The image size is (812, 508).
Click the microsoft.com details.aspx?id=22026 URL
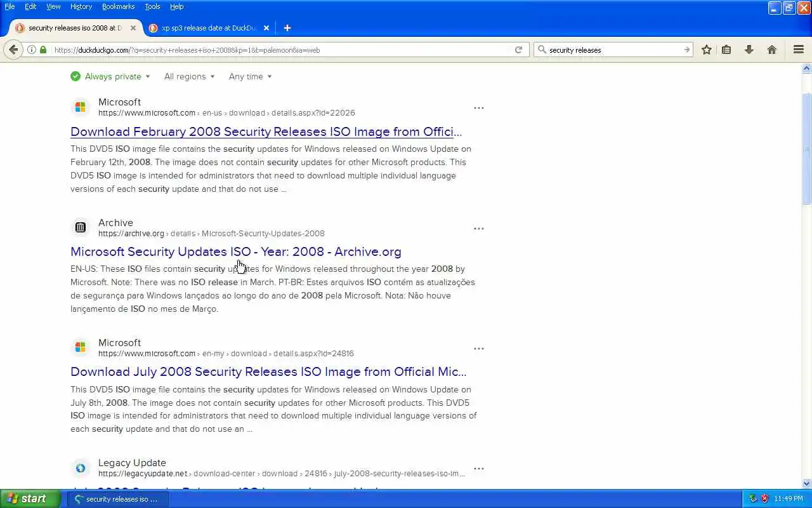pyautogui.click(x=226, y=113)
